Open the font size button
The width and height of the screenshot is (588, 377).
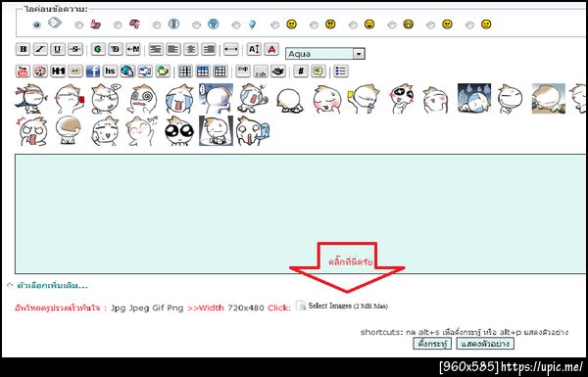[254, 49]
